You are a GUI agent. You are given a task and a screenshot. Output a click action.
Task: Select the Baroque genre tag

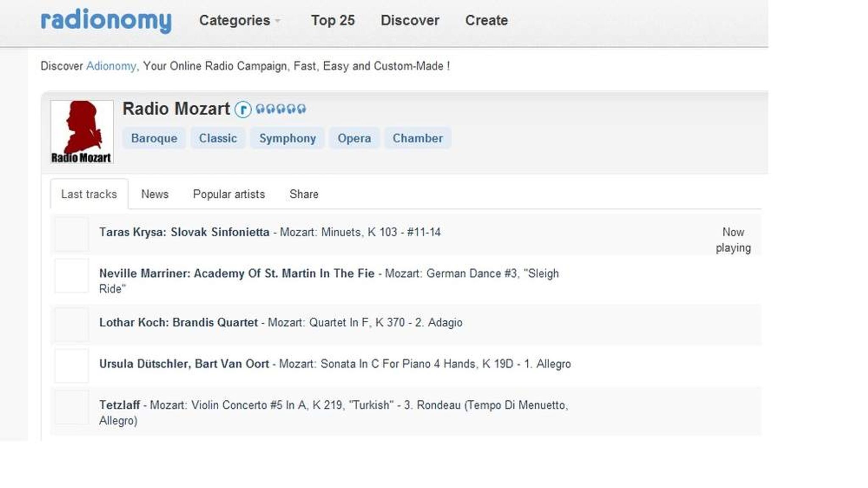coord(154,138)
